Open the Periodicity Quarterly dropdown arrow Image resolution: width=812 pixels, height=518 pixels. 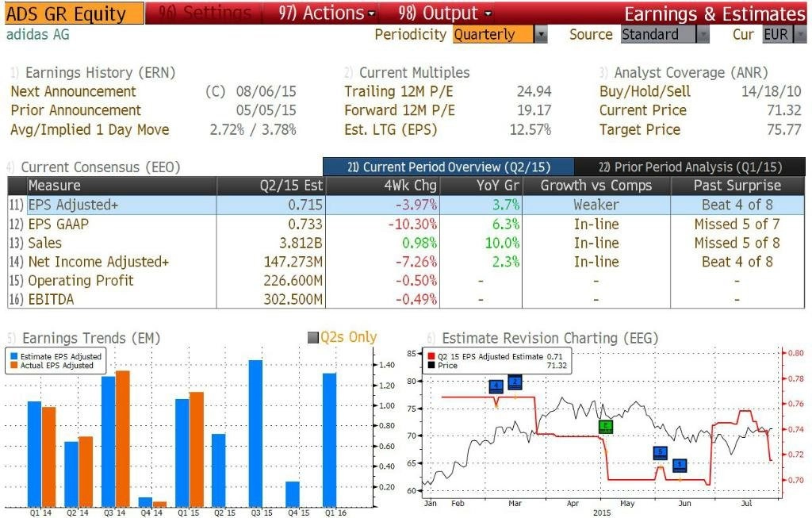(541, 35)
